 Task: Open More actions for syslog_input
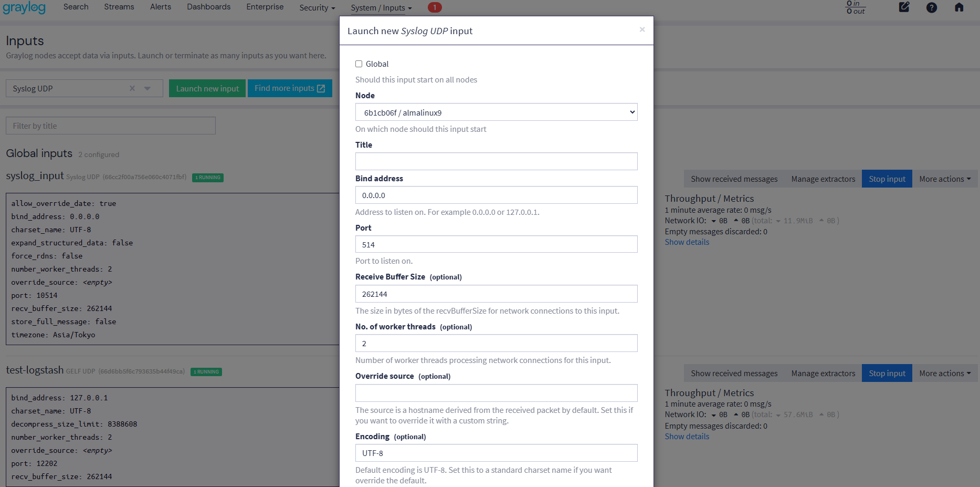[x=944, y=179]
